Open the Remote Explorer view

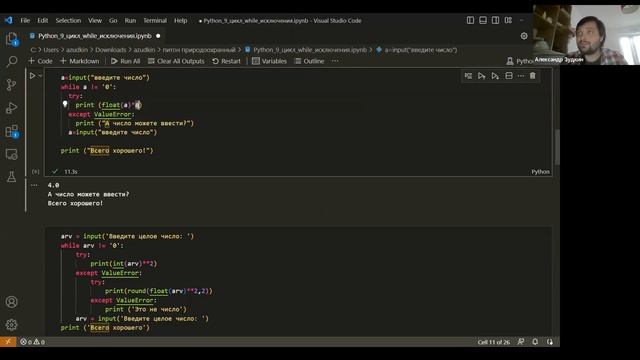[x=11, y=154]
